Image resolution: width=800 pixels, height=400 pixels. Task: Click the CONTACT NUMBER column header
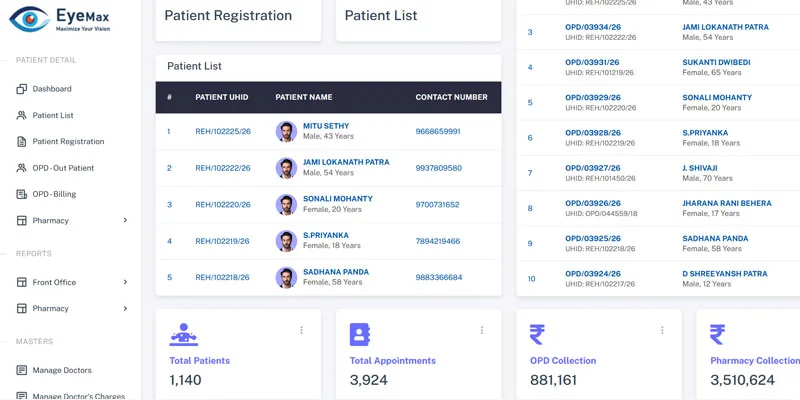(452, 97)
